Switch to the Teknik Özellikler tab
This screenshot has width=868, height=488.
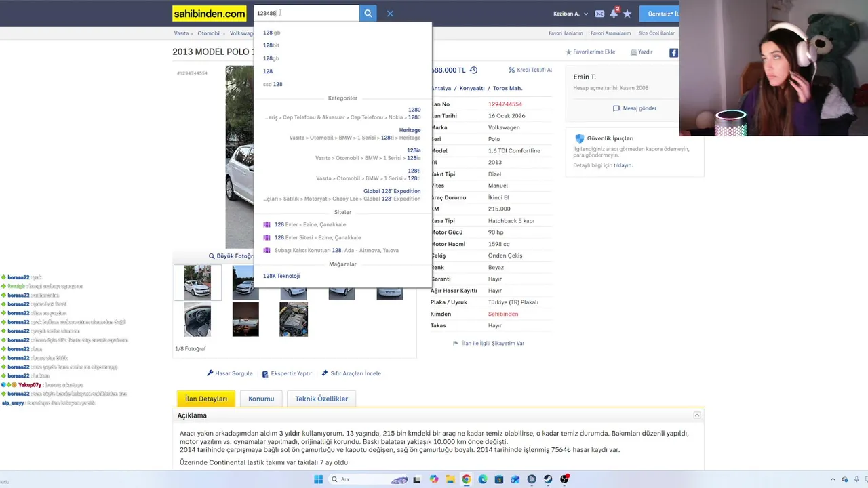coord(321,399)
